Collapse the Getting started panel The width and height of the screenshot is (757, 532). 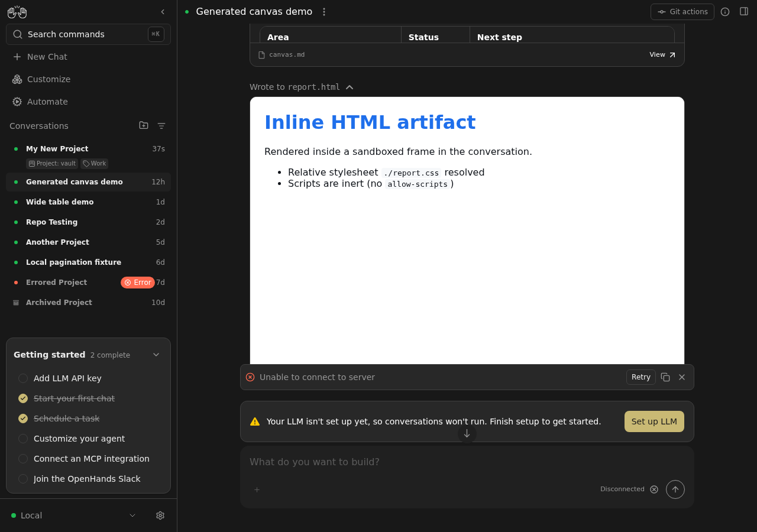pyautogui.click(x=156, y=355)
